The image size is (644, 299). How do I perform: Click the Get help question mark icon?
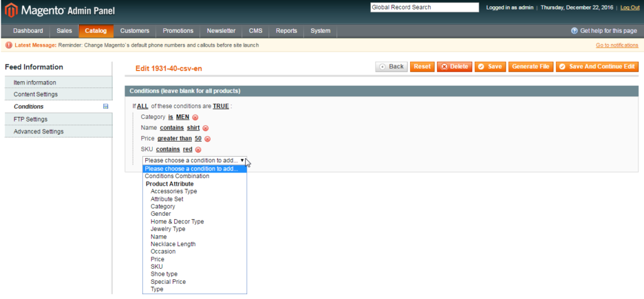click(x=575, y=31)
